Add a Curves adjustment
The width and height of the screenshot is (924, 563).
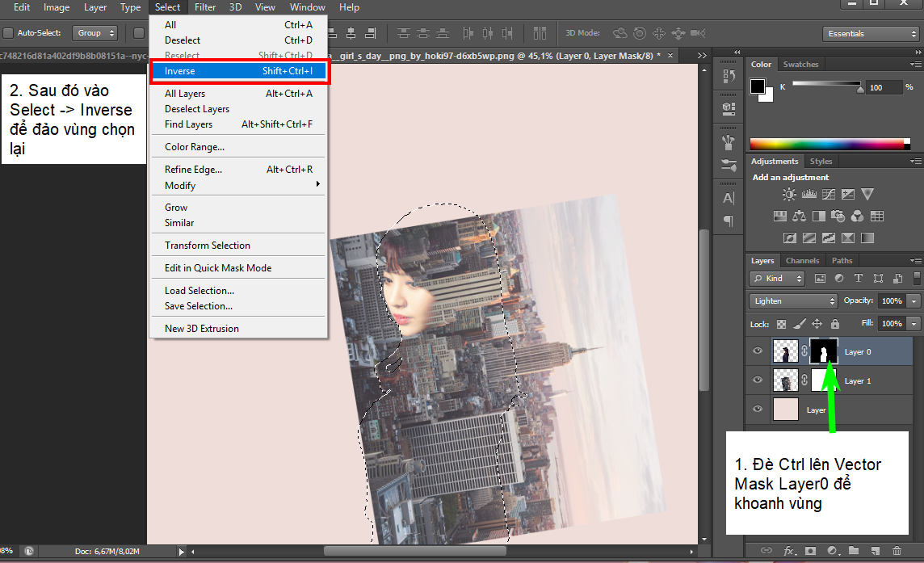pyautogui.click(x=828, y=195)
